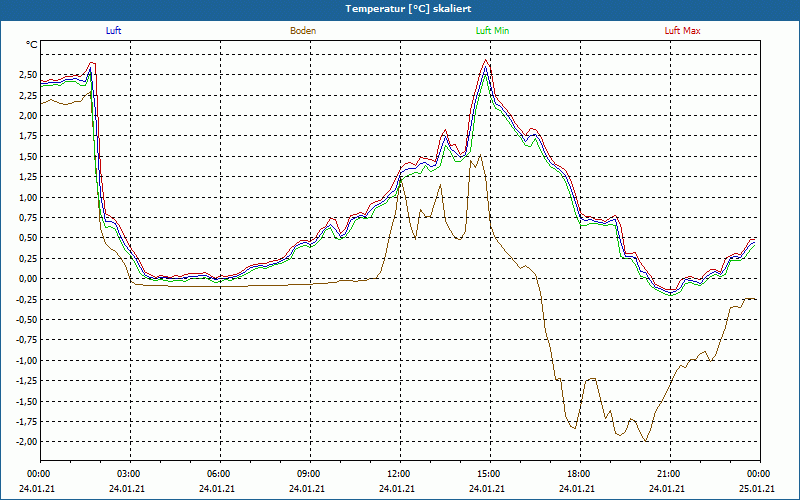This screenshot has width=800, height=500.
Task: Click the 1,00 y-axis value
Action: (x=29, y=197)
